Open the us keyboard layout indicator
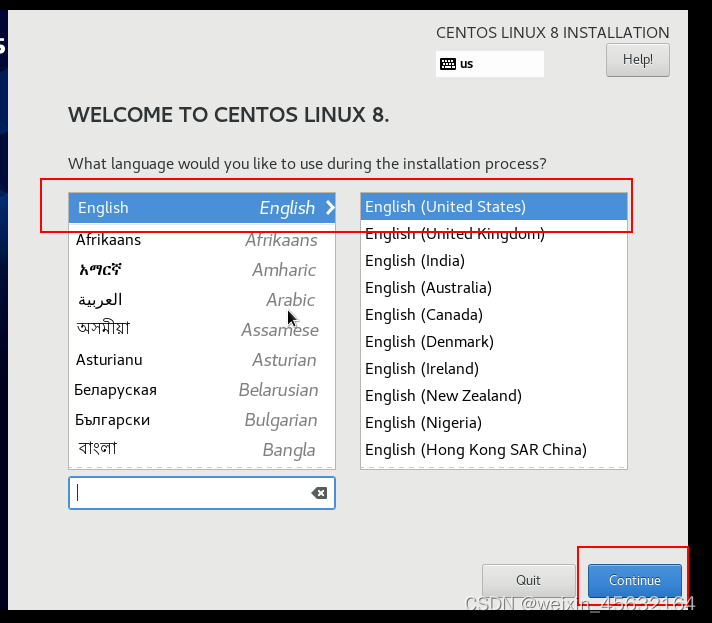The image size is (712, 623). click(x=490, y=64)
